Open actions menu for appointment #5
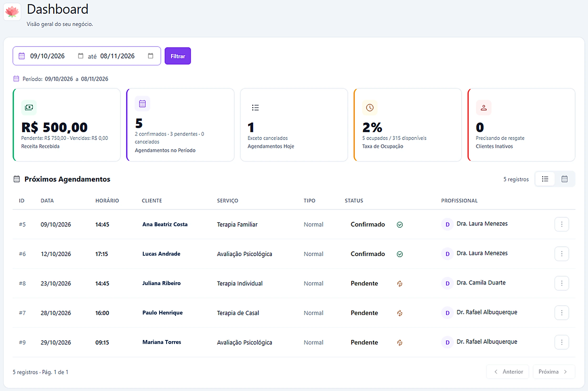The height and width of the screenshot is (391, 588). pos(562,224)
